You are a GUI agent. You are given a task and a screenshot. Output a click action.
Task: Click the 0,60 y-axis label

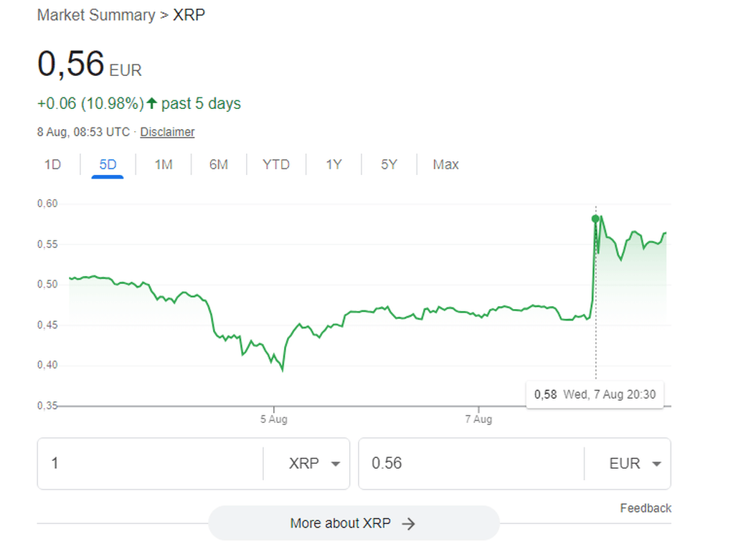(x=47, y=204)
